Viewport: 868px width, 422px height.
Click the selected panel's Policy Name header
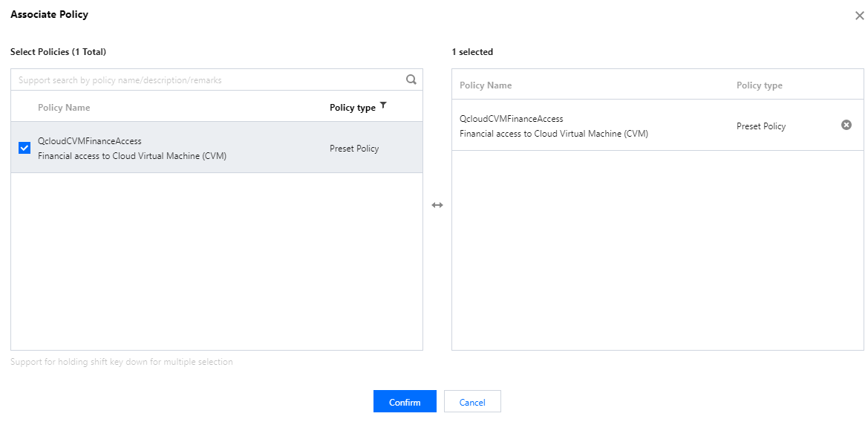coord(486,85)
